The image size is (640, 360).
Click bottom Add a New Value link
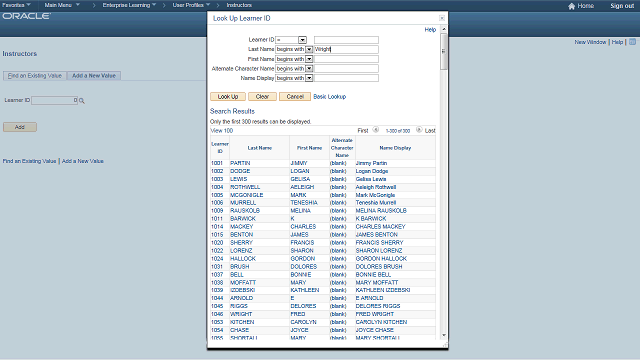(83, 161)
